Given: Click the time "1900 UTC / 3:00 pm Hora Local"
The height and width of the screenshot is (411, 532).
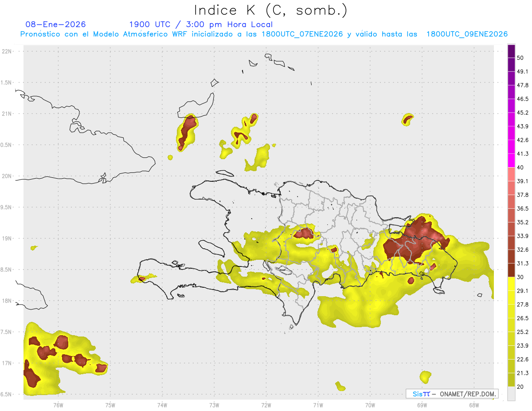Looking at the screenshot, I should pyautogui.click(x=201, y=24).
